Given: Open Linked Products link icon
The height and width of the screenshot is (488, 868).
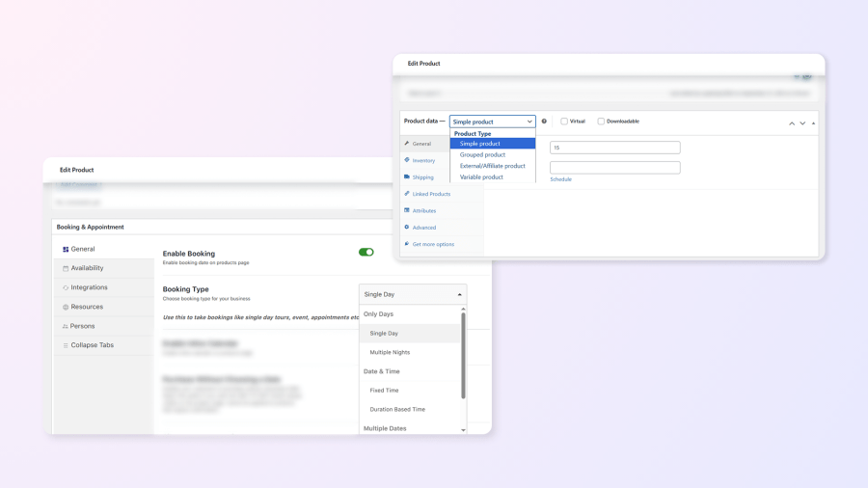Looking at the screenshot, I should (407, 194).
